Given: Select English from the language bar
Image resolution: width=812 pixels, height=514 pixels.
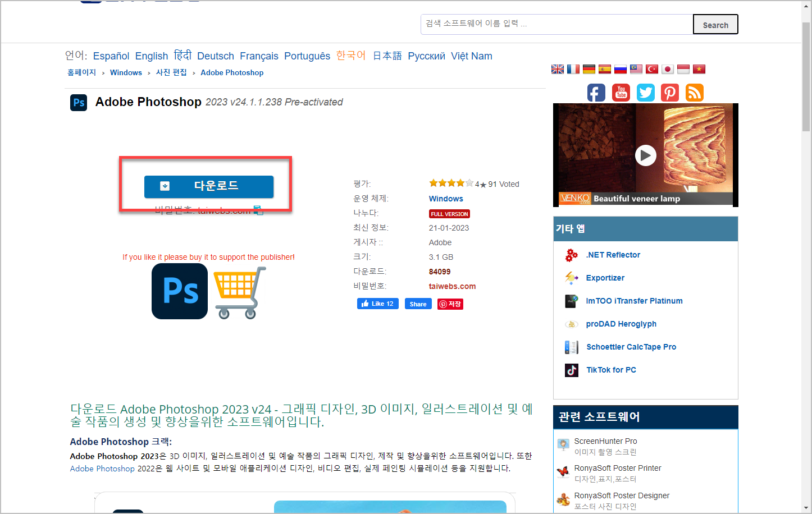Looking at the screenshot, I should (151, 56).
